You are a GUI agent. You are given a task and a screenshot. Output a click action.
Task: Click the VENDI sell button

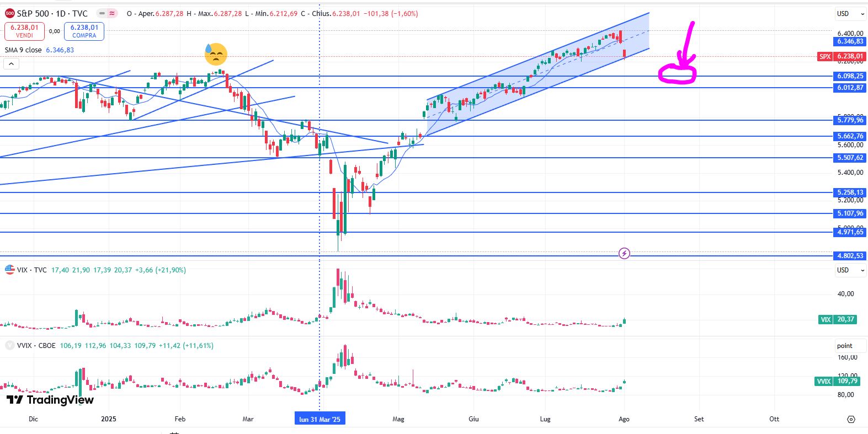click(24, 31)
